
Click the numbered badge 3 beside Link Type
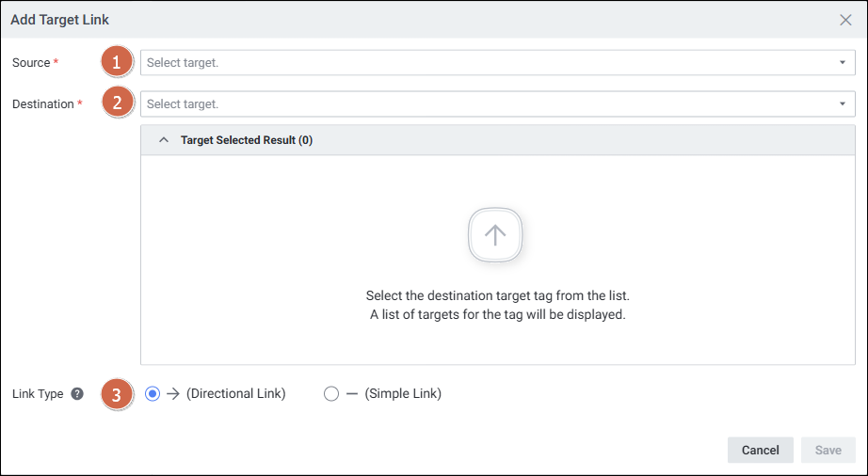coord(117,394)
